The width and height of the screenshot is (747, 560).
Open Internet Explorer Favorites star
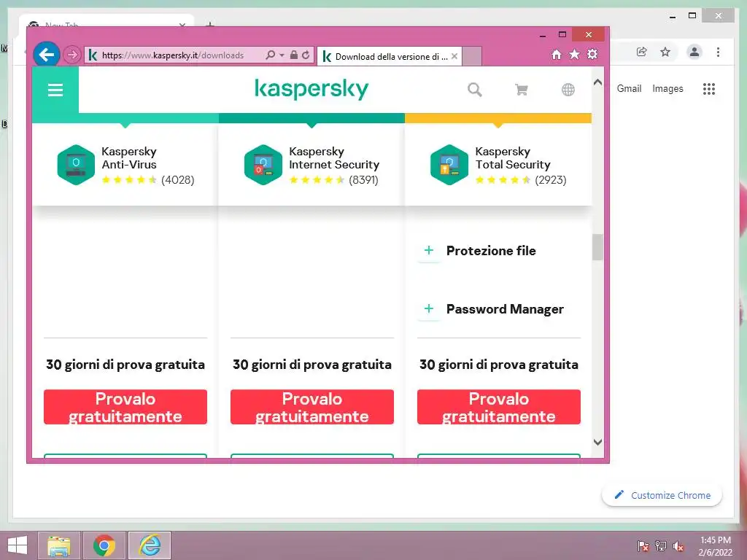click(x=575, y=54)
